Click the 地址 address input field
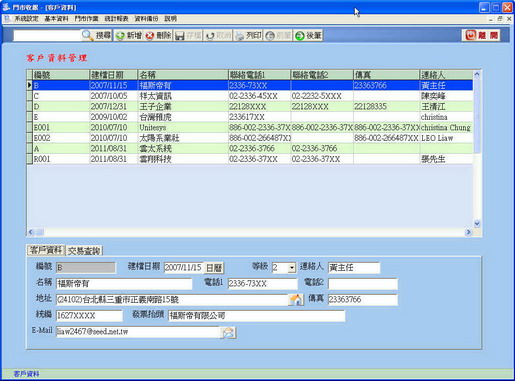515x381 pixels. [172, 300]
